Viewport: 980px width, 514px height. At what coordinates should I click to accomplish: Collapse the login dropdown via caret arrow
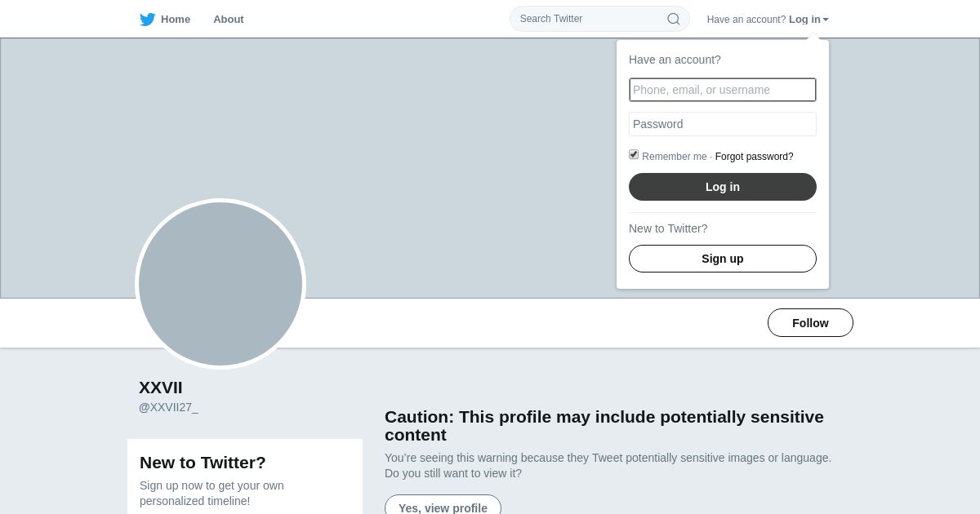click(x=826, y=20)
